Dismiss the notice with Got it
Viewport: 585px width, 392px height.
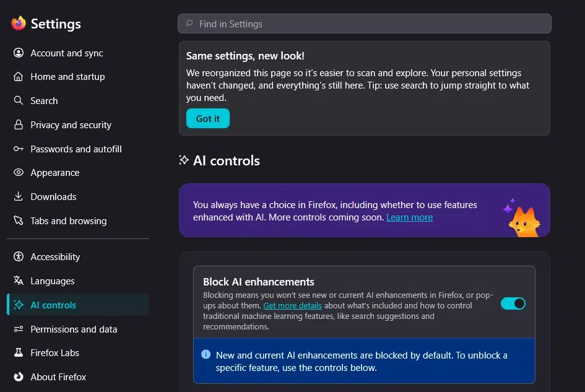coord(208,118)
